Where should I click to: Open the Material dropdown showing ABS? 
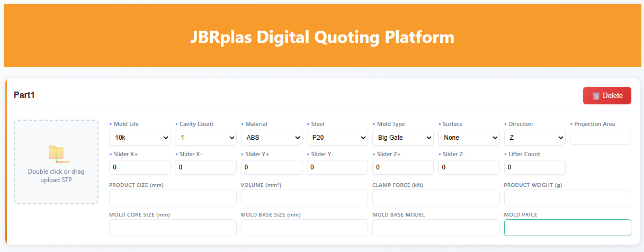[271, 138]
